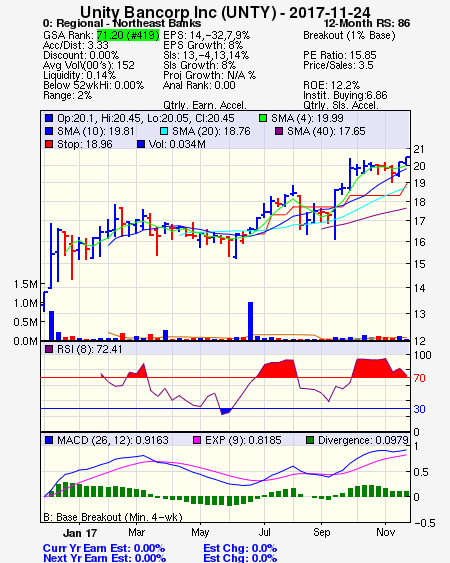Click the green highlighted GSA Rank value
The width and height of the screenshot is (450, 563).
[x=128, y=35]
